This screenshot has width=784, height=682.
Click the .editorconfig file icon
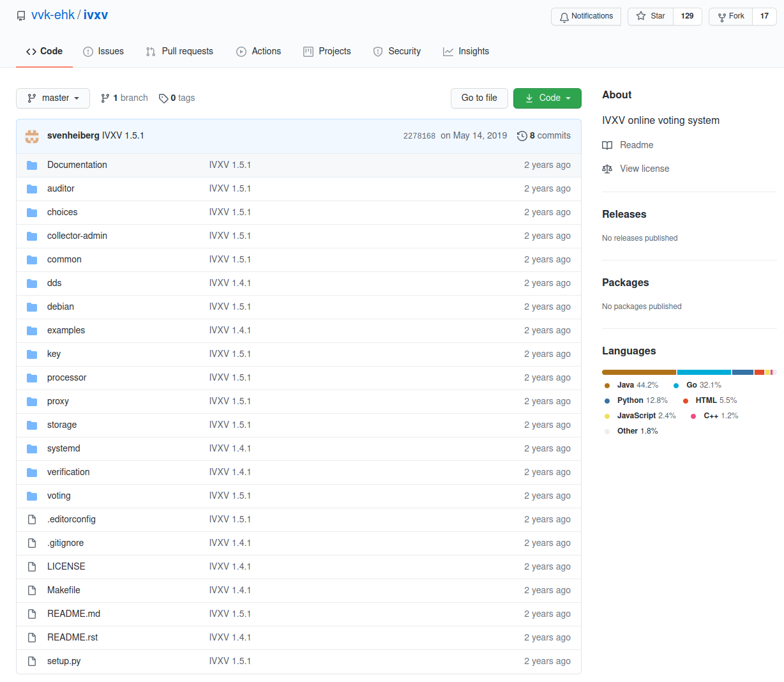click(x=32, y=520)
